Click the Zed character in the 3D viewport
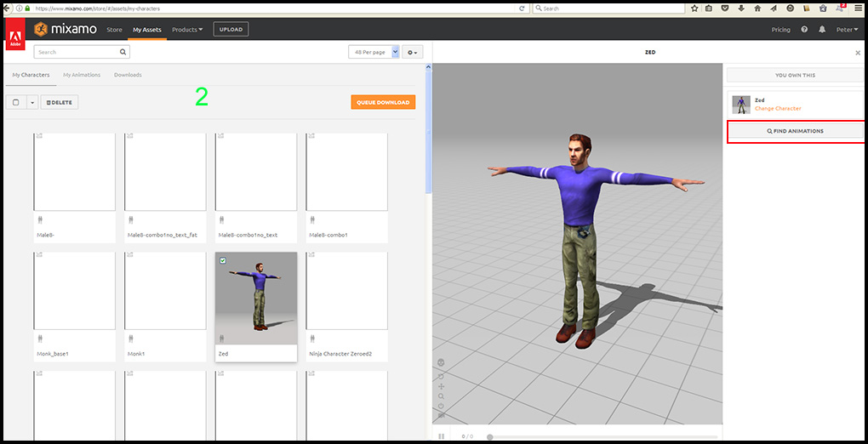 click(581, 239)
